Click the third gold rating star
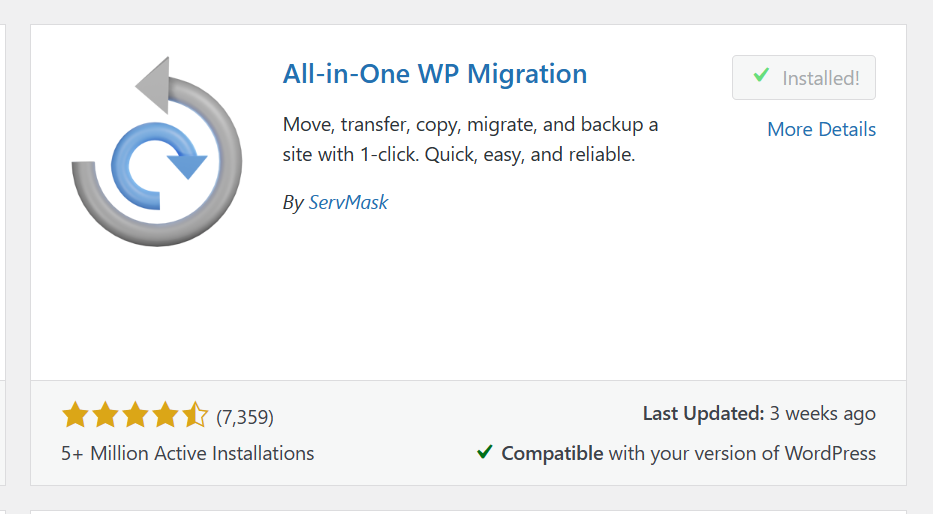The width and height of the screenshot is (933, 514). [x=135, y=415]
